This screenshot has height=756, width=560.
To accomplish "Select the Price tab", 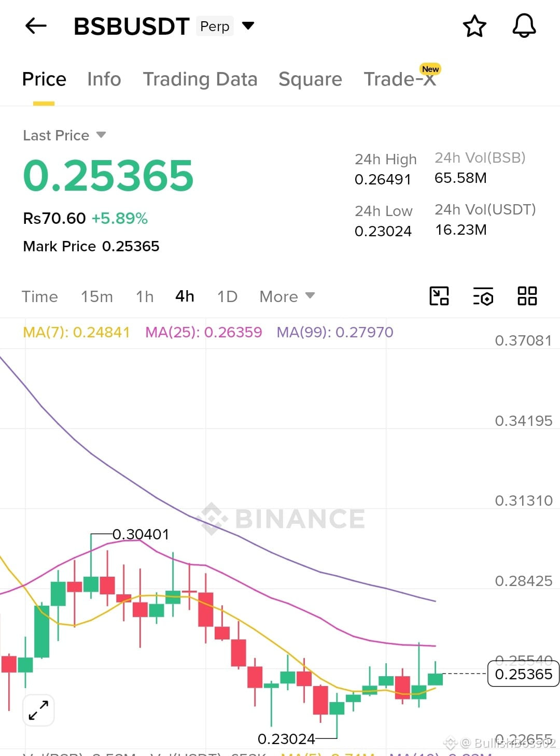I will (44, 79).
